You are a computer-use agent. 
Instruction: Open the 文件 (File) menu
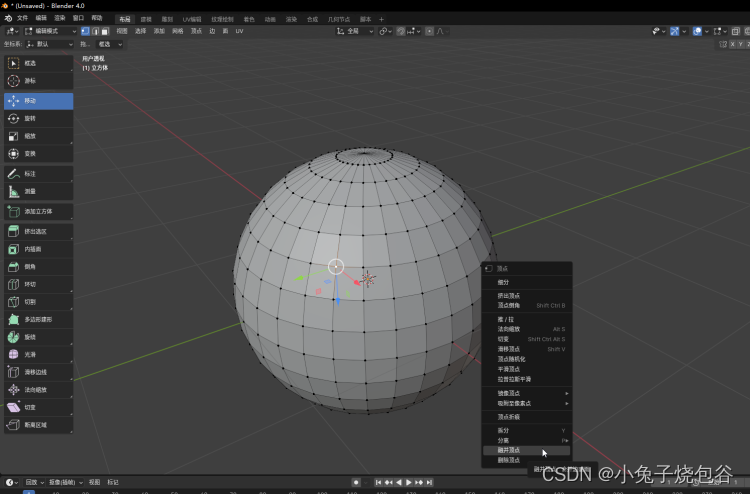point(22,18)
